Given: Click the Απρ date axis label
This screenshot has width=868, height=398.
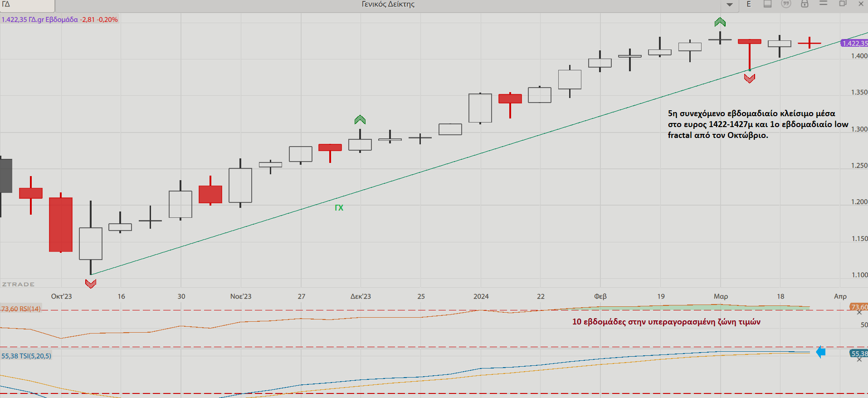Looking at the screenshot, I should (x=840, y=296).
